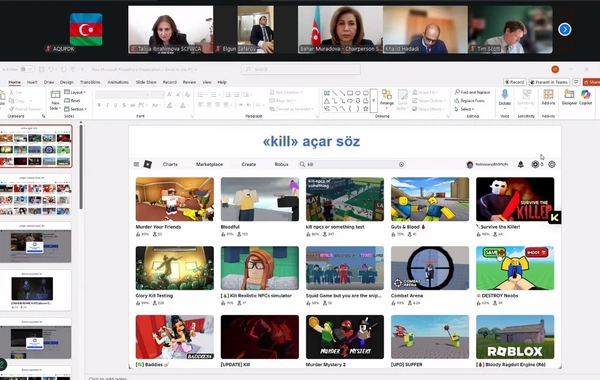Click the Roblox hamburger menu icon
Viewport: 600px width, 380px height.
coord(136,164)
